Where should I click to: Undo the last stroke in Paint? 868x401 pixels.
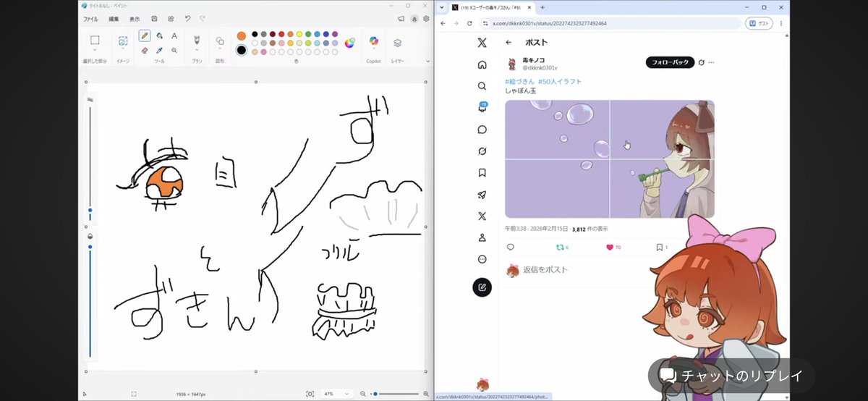(187, 19)
